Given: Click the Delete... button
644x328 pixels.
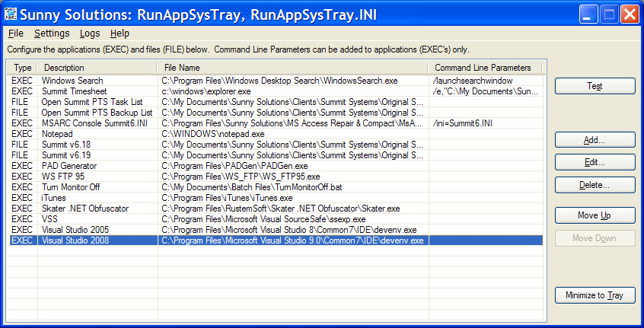Looking at the screenshot, I should [595, 185].
